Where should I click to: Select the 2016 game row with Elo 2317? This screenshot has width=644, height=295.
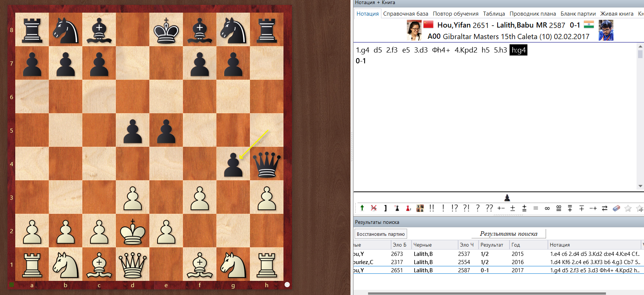click(x=498, y=262)
